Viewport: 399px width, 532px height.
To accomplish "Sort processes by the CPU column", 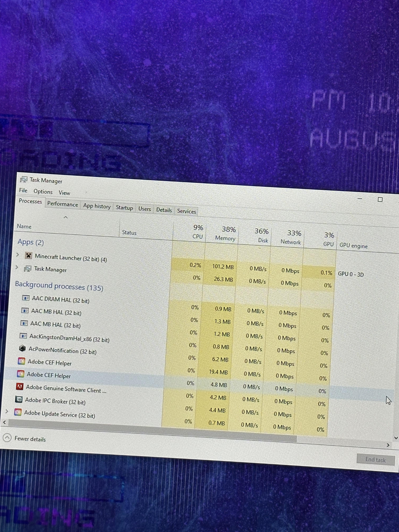I will point(198,232).
